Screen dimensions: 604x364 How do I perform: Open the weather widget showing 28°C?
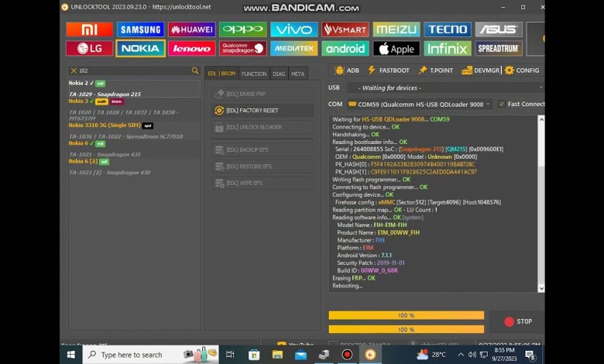coord(431,355)
